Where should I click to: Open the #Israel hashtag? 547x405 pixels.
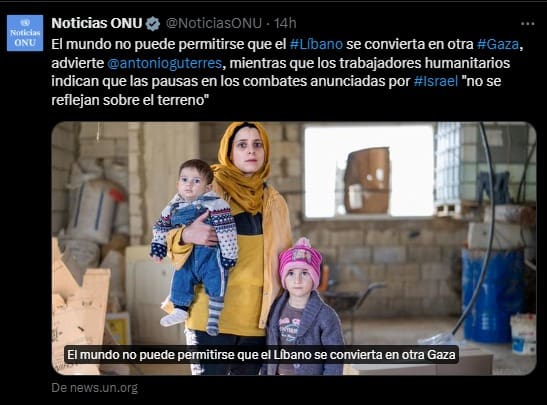[x=436, y=81]
